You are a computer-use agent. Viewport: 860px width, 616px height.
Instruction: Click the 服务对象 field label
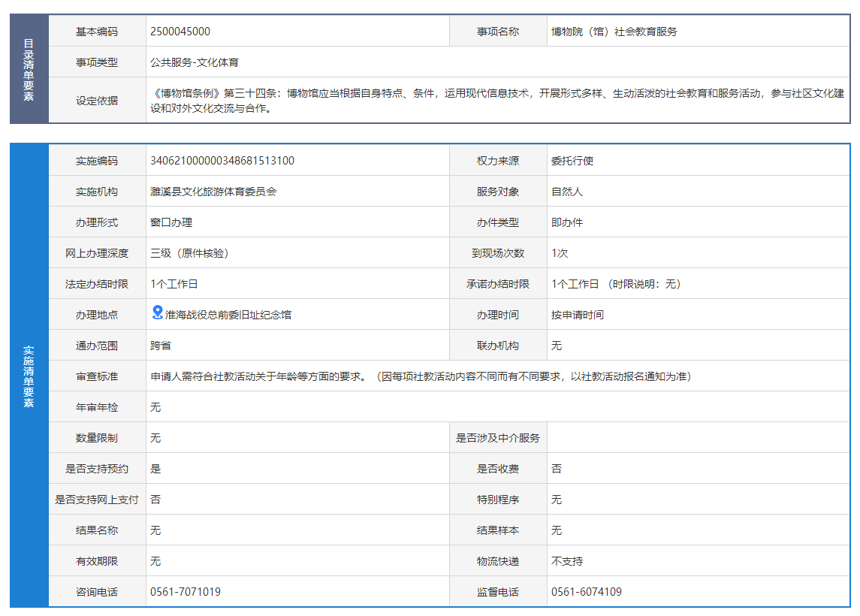coord(498,192)
